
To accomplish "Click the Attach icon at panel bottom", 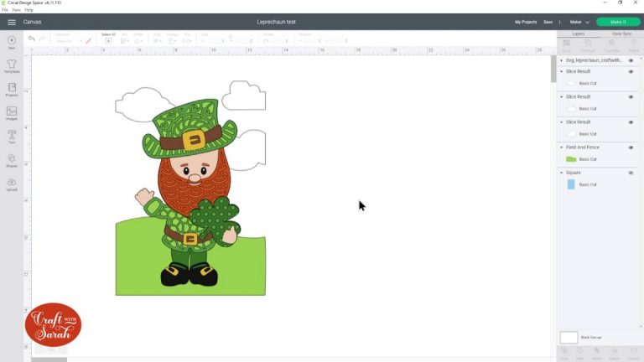I will (596, 351).
